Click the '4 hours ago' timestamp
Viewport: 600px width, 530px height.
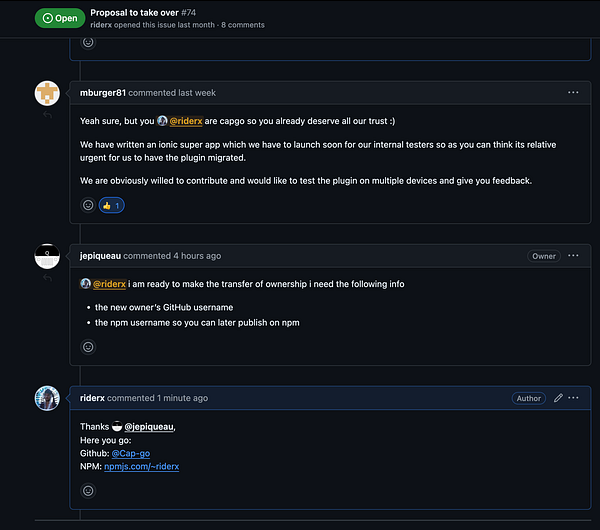(x=199, y=256)
